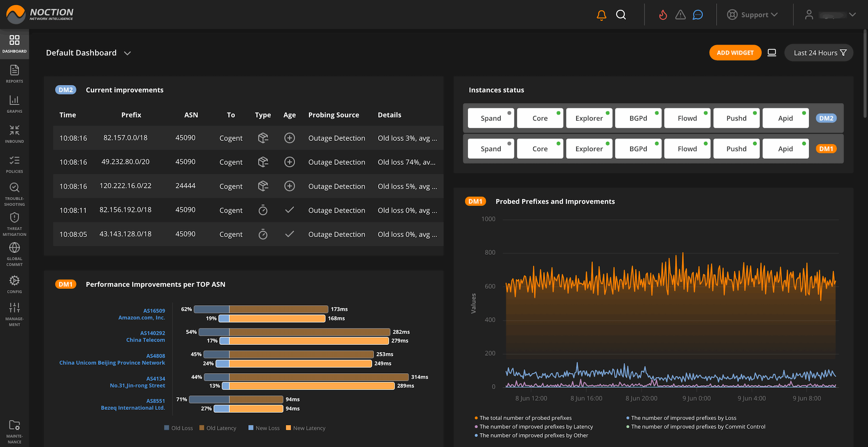The width and height of the screenshot is (868, 447).
Task: Open the Support dropdown menu
Action: coord(752,15)
